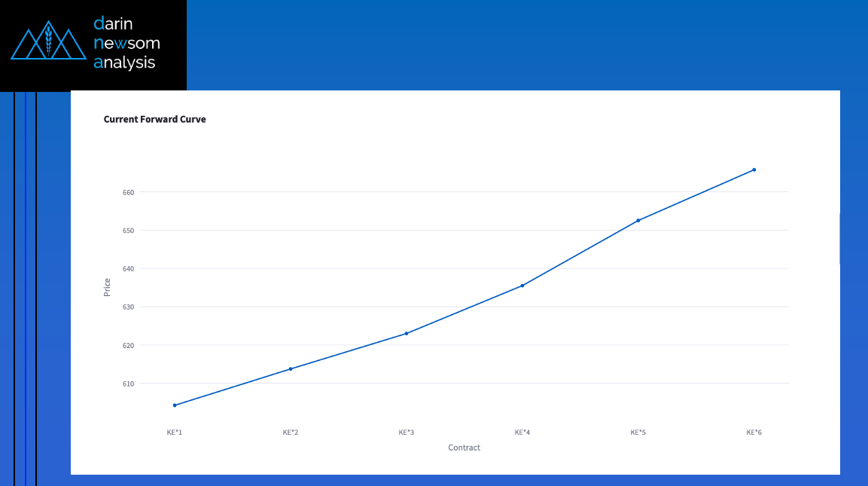Select the KE*6 x-axis label
The width and height of the screenshot is (868, 486).
(754, 433)
